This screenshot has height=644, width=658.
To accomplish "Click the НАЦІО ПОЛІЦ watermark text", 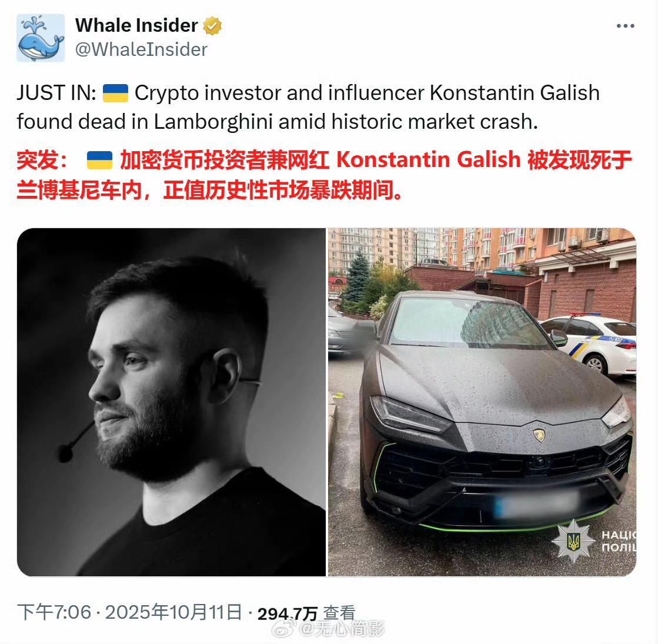I will click(619, 541).
